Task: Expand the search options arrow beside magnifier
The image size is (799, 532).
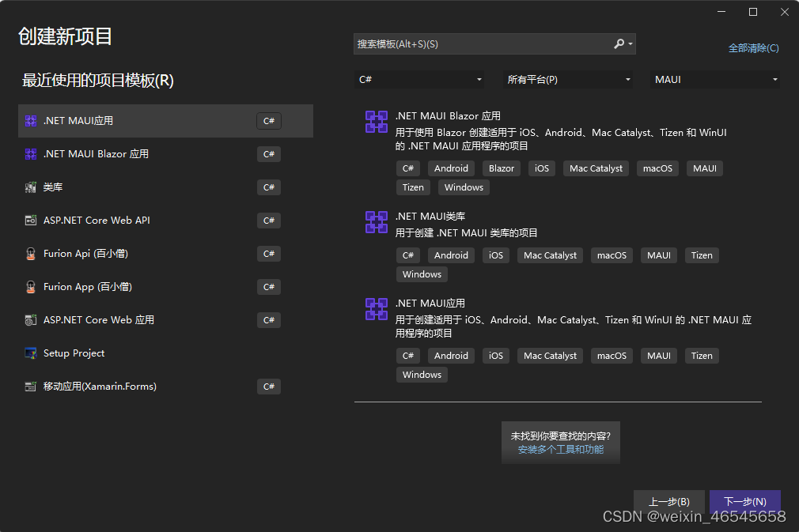Action: click(630, 43)
